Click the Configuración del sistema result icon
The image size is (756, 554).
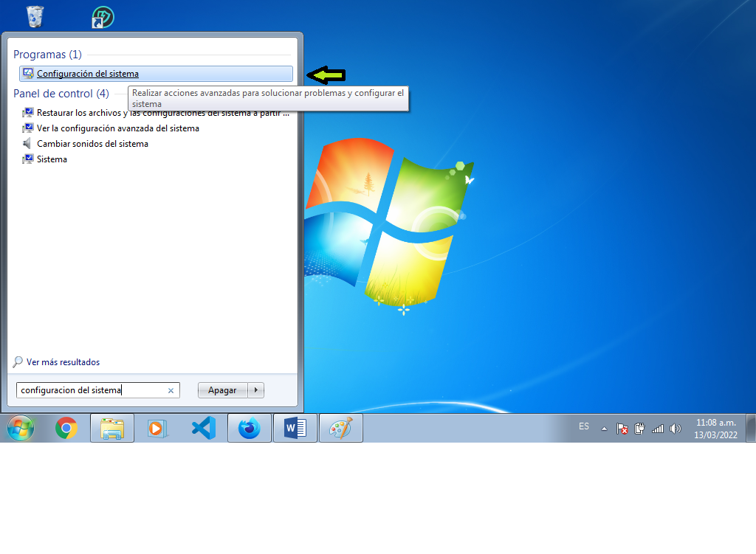(29, 74)
